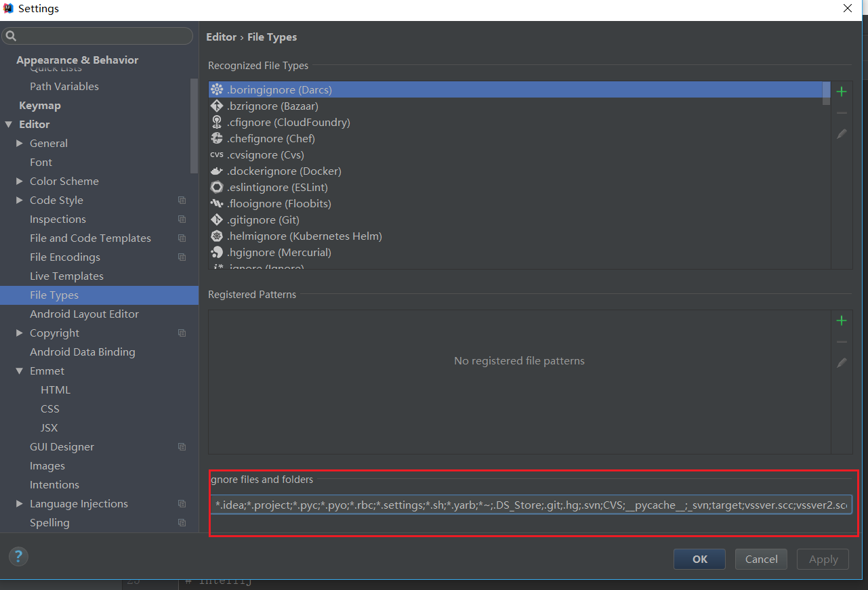Open Android Layout Editor settings
Viewport: 868px width, 590px height.
[84, 314]
